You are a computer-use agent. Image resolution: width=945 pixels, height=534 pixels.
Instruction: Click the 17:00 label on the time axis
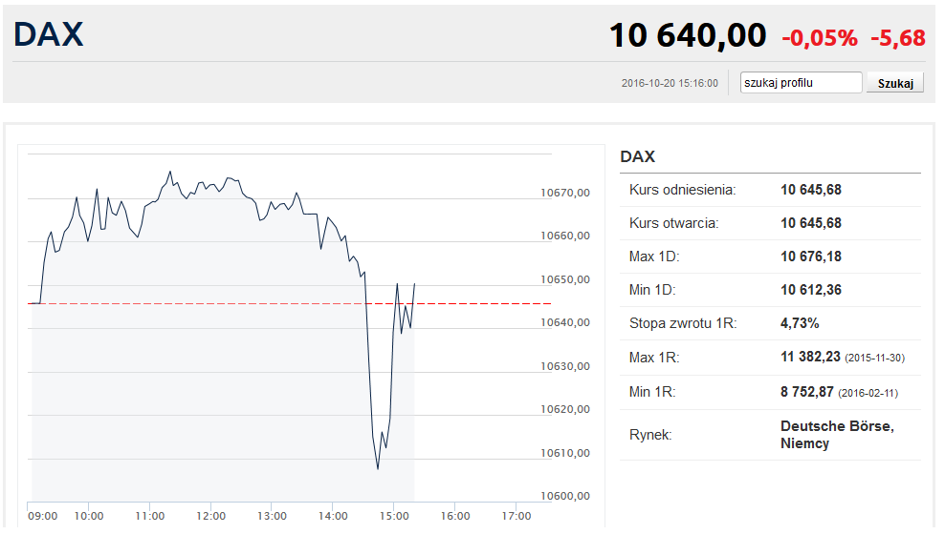coord(516,516)
